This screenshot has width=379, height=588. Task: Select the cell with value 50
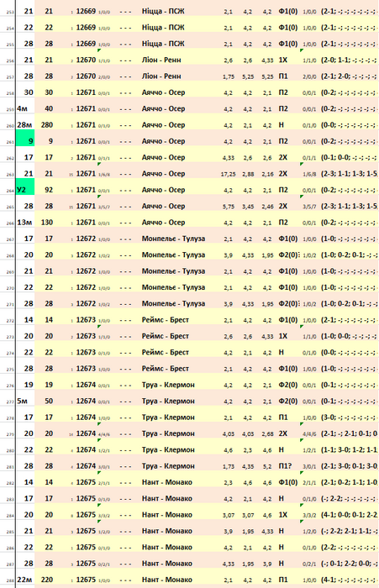pyautogui.click(x=47, y=402)
